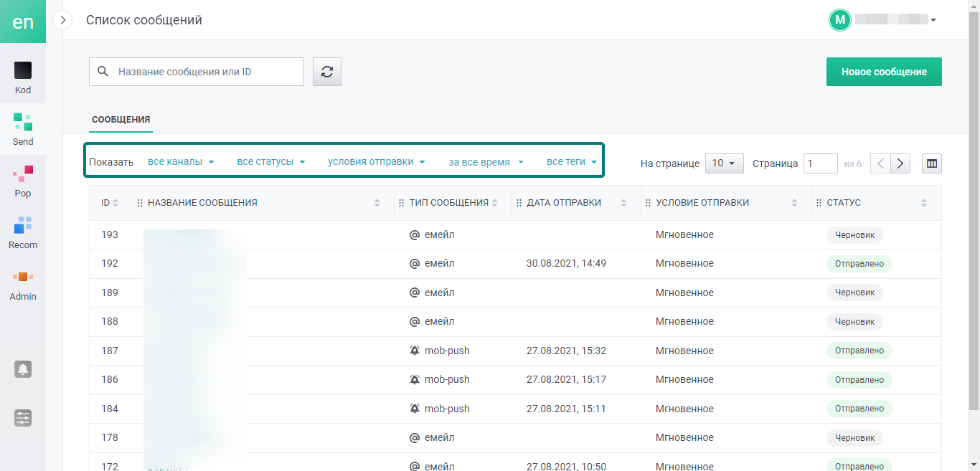Screen dimensions: 980x471
Task: Click ID cell '188'
Action: [110, 321]
